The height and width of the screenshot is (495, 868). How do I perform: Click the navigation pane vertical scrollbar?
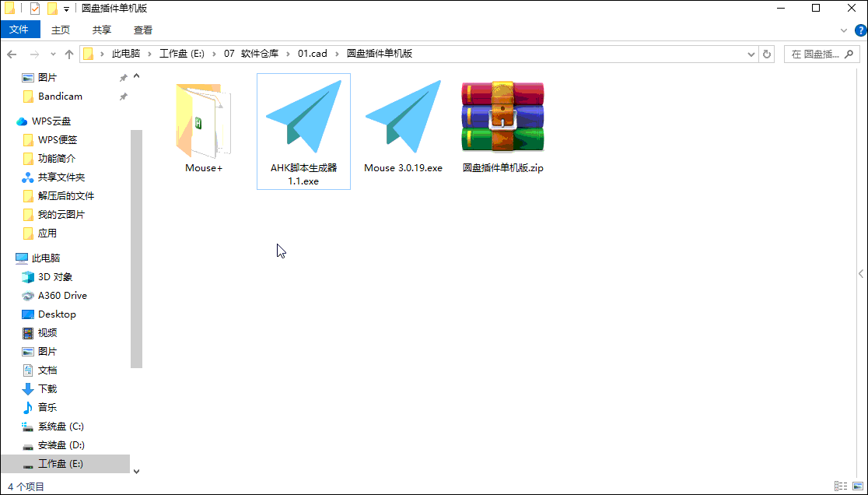click(136, 249)
